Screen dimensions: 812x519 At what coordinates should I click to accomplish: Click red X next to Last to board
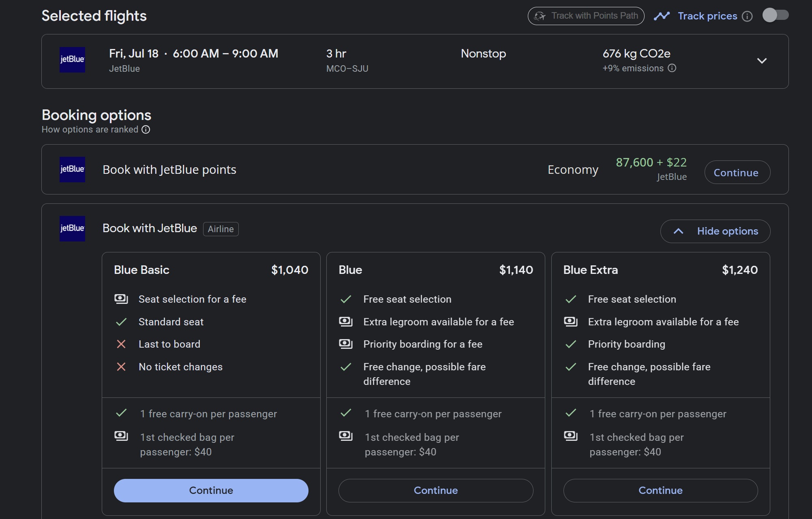[x=121, y=344]
